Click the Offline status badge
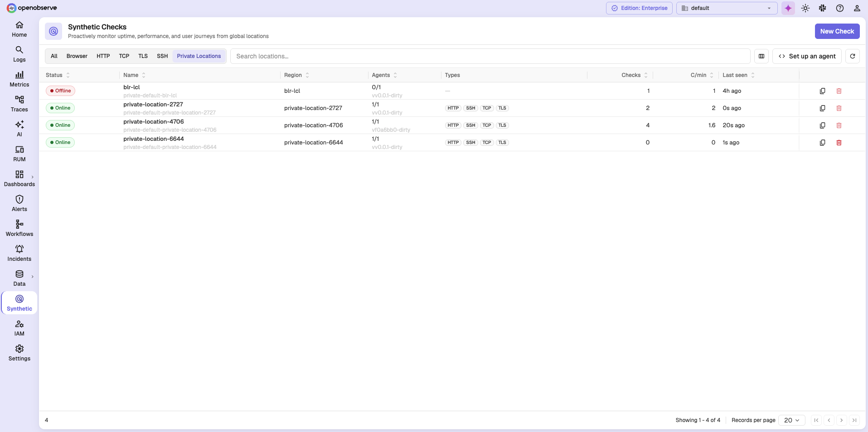The image size is (868, 432). (x=60, y=91)
